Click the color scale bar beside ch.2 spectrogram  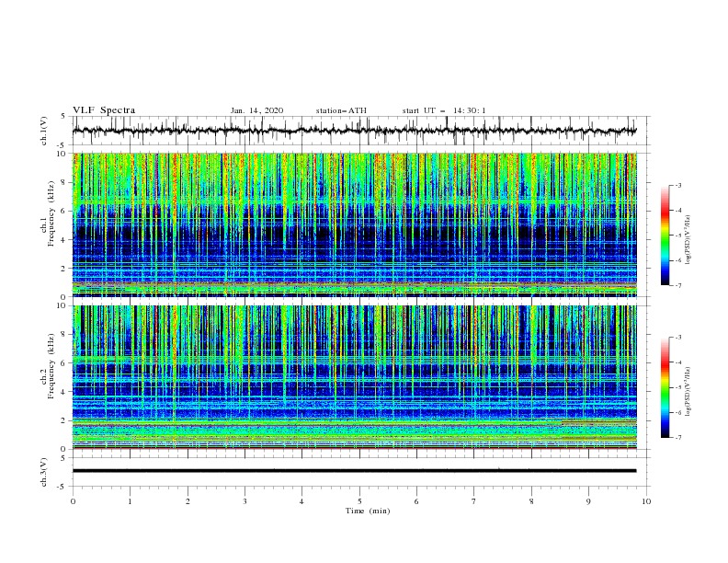coord(665,387)
